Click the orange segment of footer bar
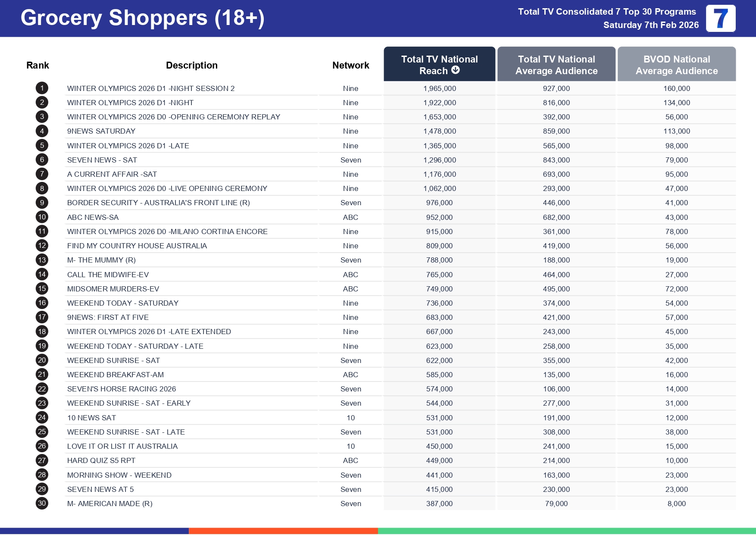 283,531
